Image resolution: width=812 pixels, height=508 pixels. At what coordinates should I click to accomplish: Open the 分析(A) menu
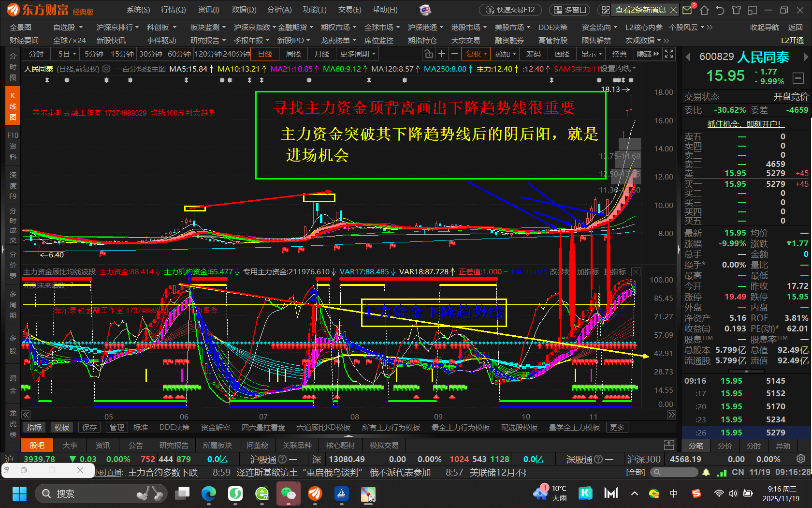click(x=279, y=10)
